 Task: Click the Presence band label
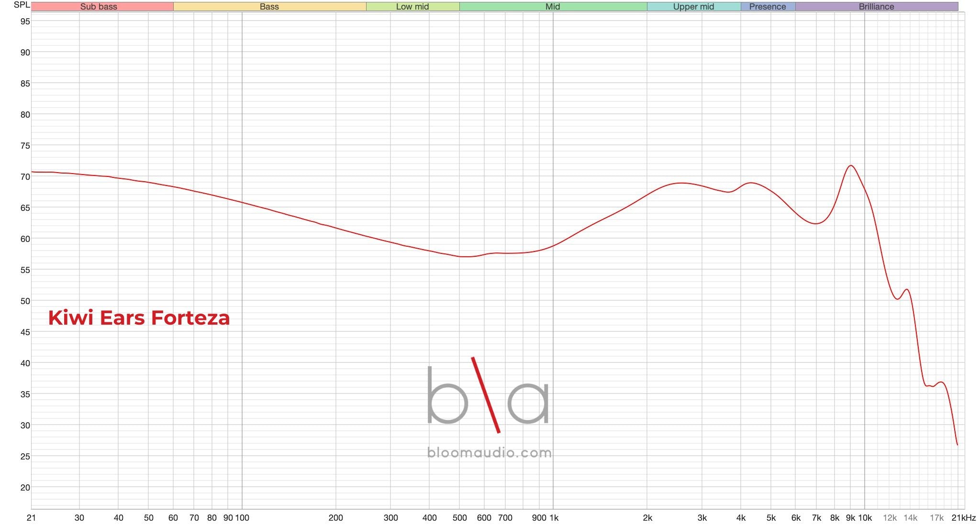768,7
